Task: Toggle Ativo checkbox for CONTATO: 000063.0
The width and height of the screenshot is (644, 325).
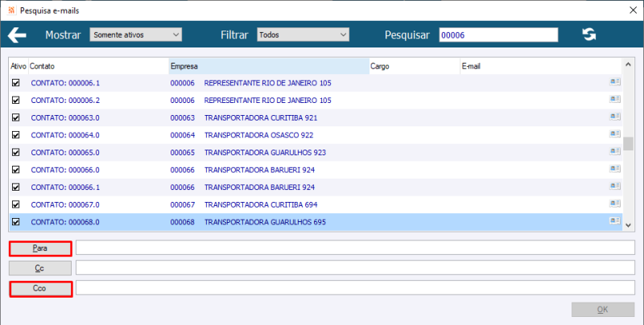Action: point(15,117)
